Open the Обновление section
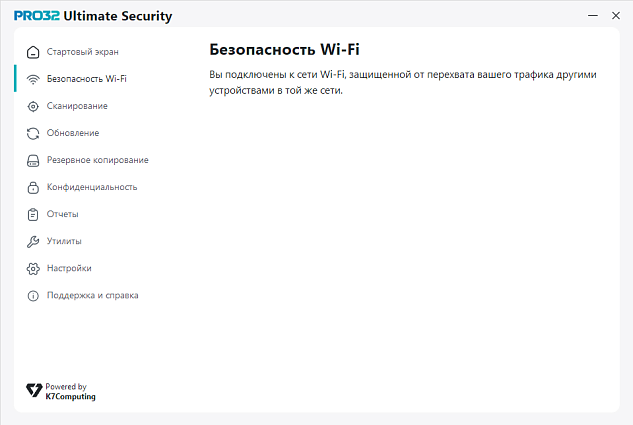633x425 pixels. (x=73, y=133)
